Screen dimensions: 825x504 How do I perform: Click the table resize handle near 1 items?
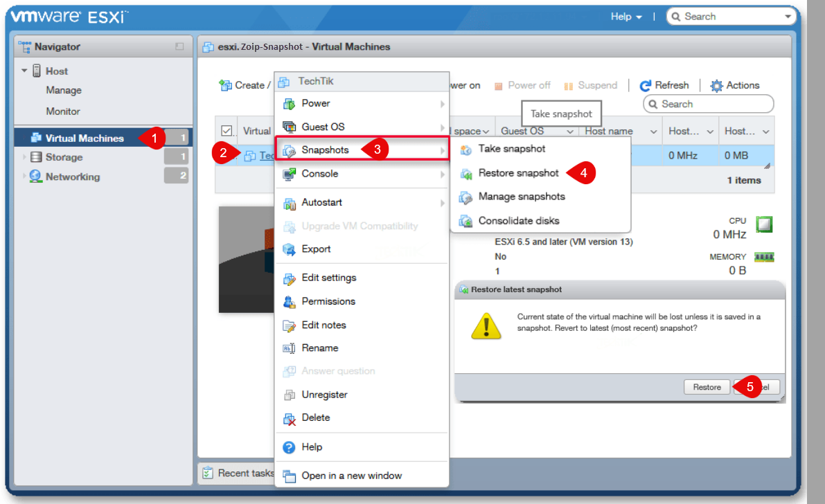coord(767,165)
